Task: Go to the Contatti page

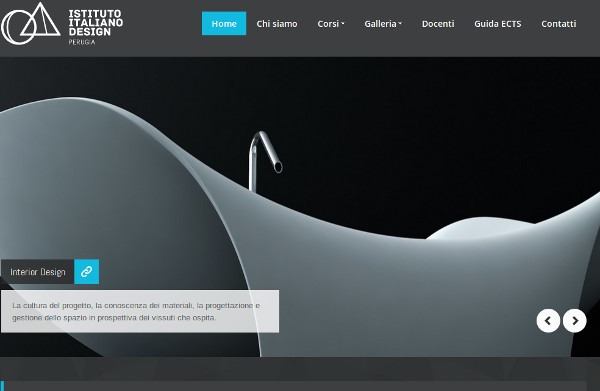Action: [559, 24]
